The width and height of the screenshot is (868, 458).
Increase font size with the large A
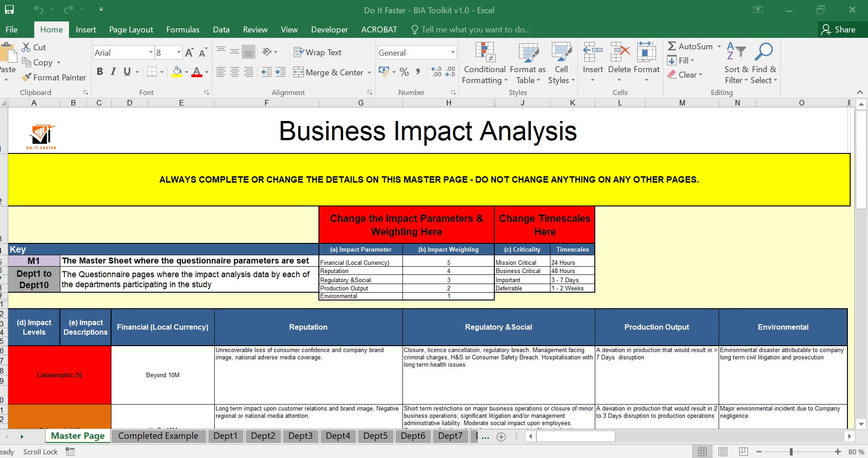[189, 53]
